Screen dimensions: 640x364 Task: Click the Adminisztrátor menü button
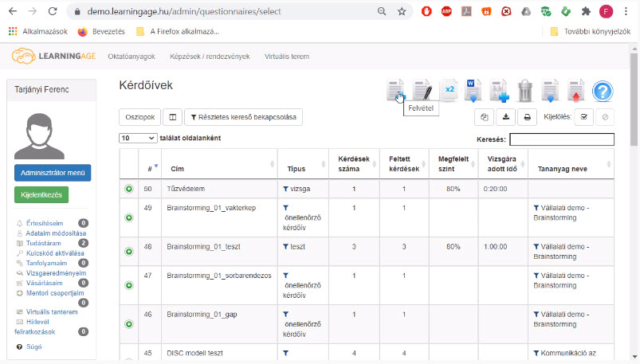[x=53, y=173]
